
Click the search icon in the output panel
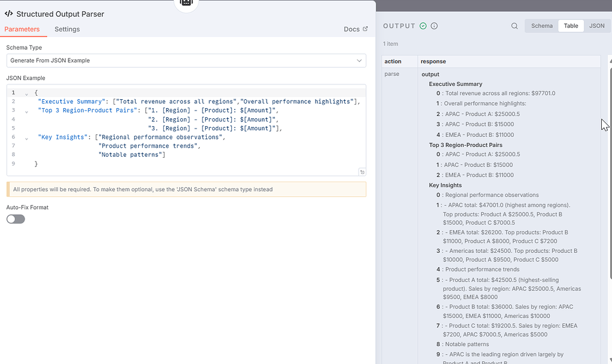(x=514, y=26)
